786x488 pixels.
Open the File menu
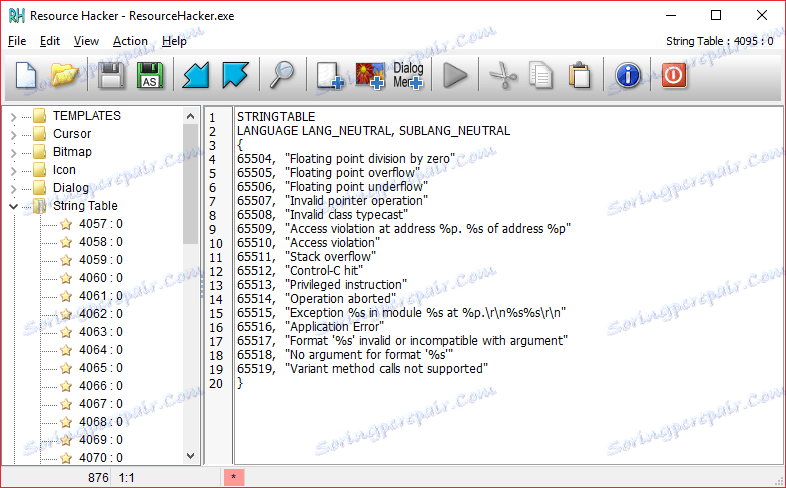click(x=17, y=41)
